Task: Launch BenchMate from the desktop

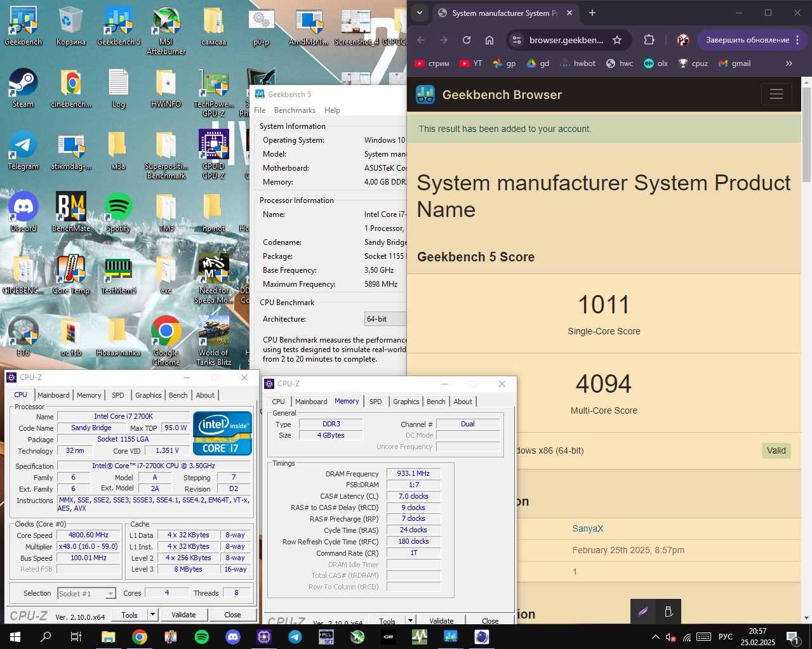Action: coord(71,212)
